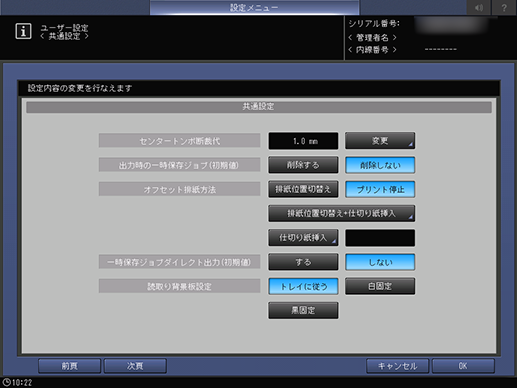Click the 管理者名 text

[372, 37]
